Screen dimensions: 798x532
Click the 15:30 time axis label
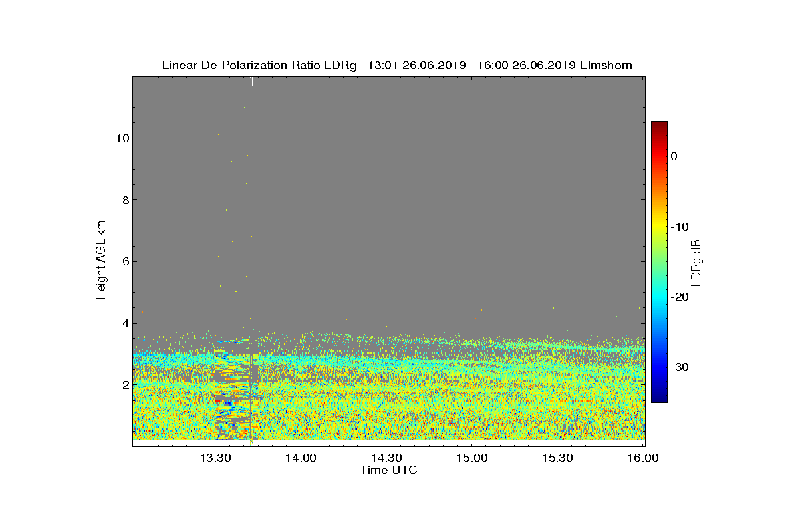557,458
